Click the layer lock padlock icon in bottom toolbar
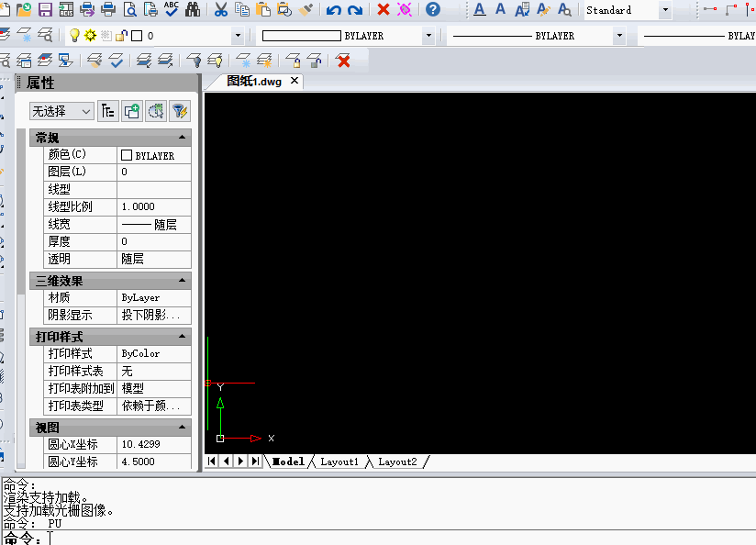Screen dimensions: 756x545 pos(293,61)
